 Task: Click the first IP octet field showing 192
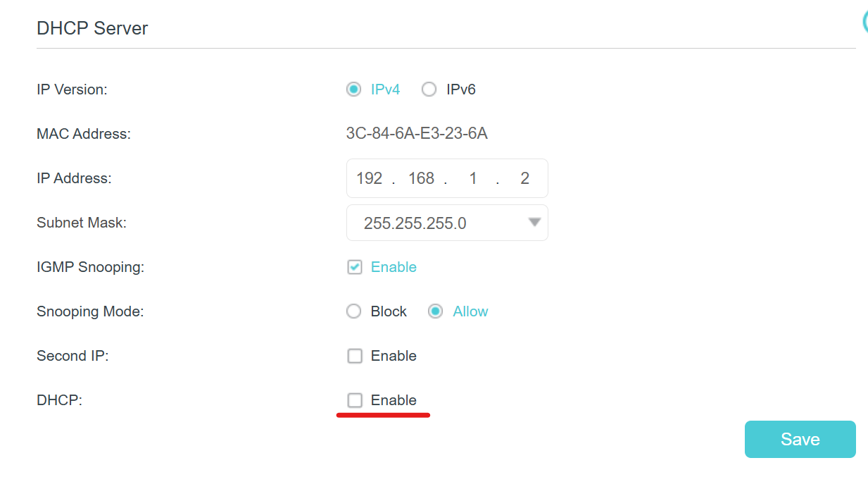tap(369, 178)
